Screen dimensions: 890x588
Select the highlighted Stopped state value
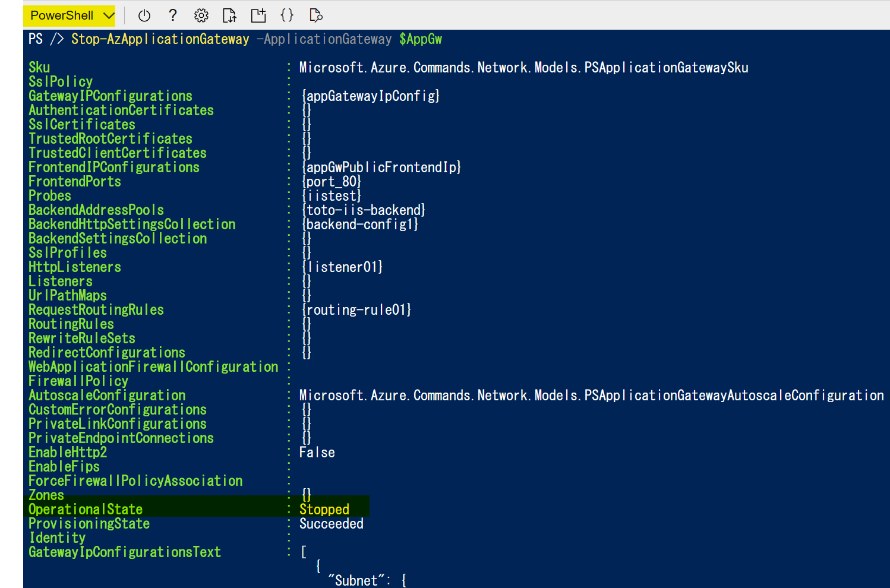[324, 510]
